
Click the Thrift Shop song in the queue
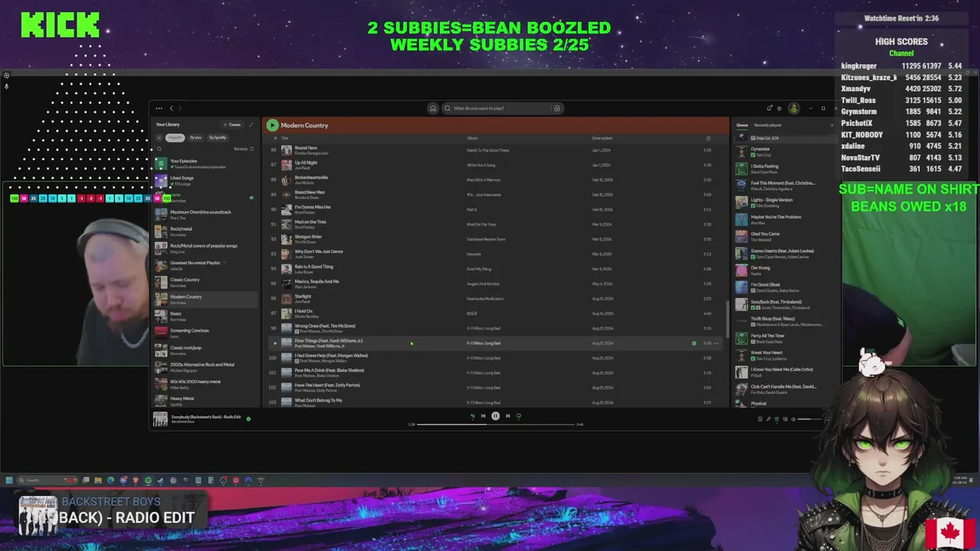click(x=785, y=321)
